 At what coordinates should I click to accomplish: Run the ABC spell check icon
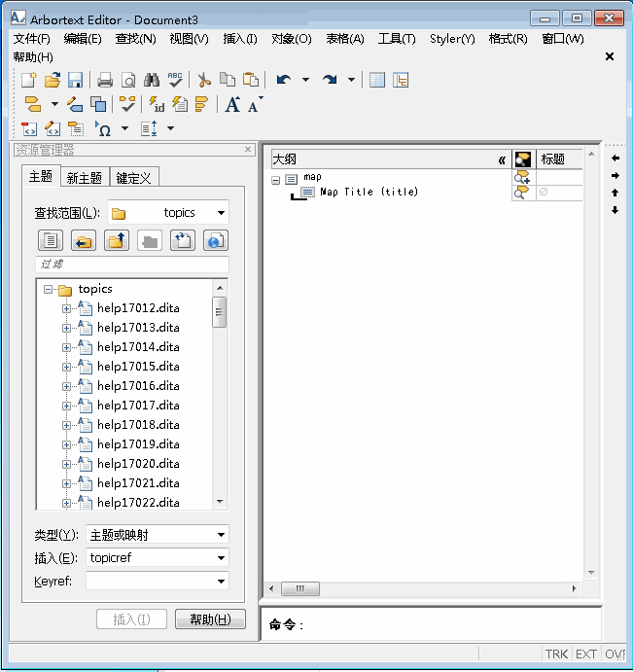175,80
